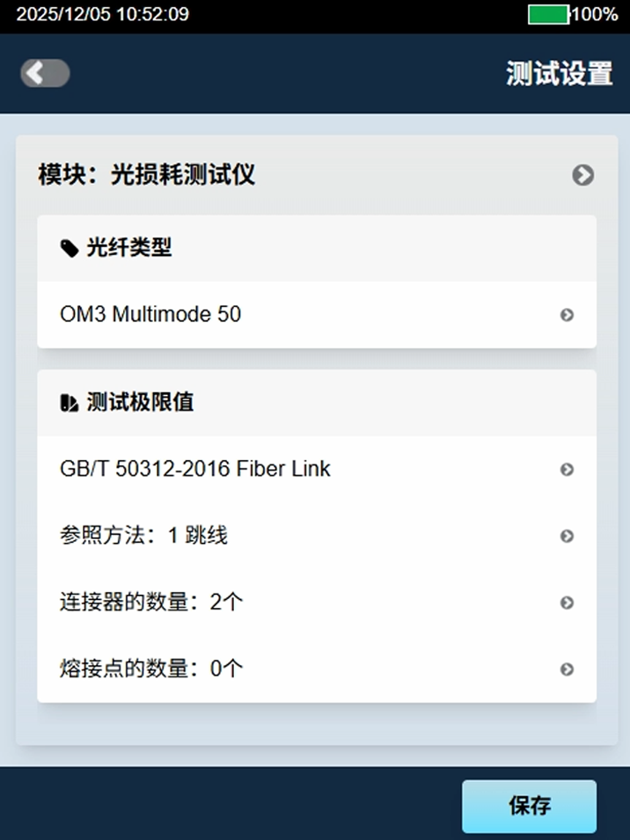Edit 连接器的数量: 2个 value
Screen dimensions: 630x840
(151, 603)
